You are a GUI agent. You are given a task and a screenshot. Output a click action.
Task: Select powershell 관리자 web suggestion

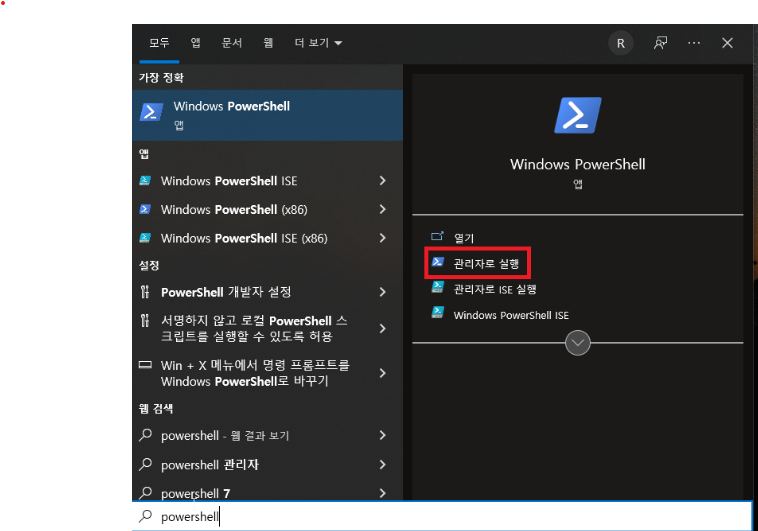point(210,465)
